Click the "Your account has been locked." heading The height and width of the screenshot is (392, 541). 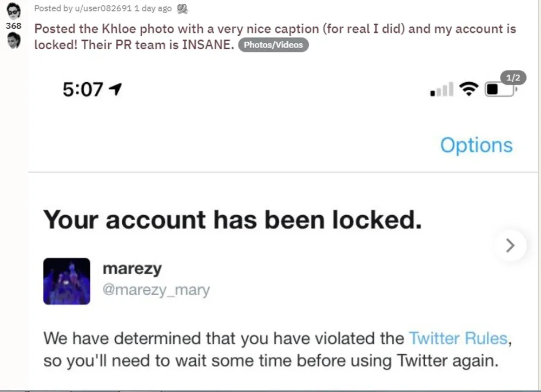[233, 220]
